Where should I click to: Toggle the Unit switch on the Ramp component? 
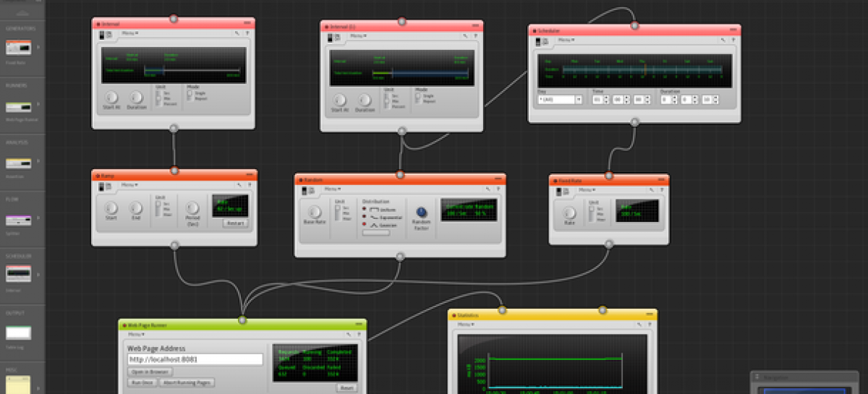coord(158,209)
